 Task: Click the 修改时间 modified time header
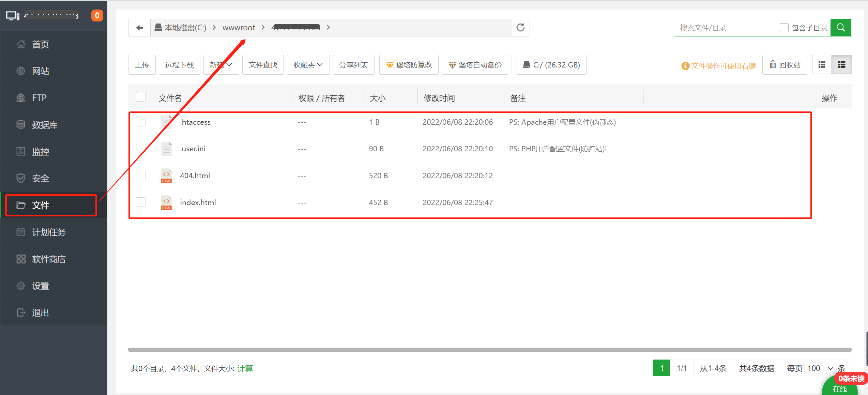click(x=439, y=98)
